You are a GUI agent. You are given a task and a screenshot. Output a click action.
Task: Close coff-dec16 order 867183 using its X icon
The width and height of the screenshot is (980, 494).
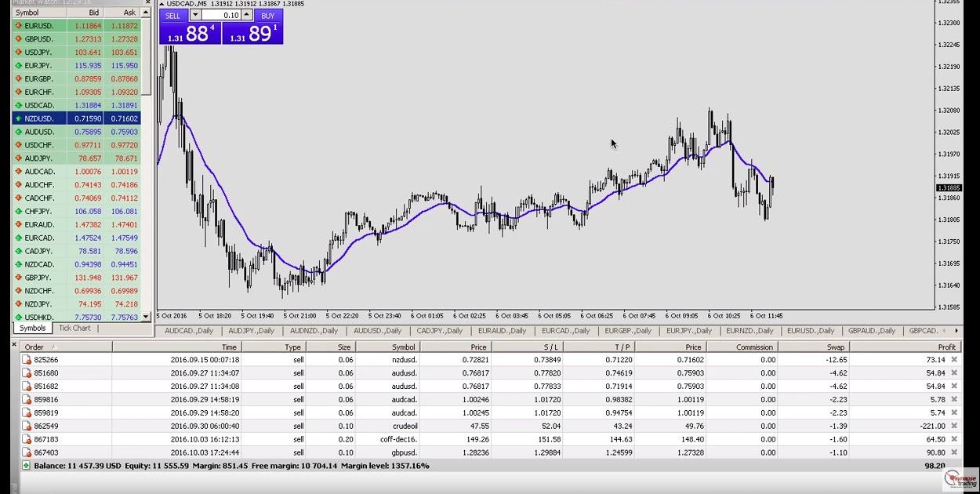click(x=953, y=439)
